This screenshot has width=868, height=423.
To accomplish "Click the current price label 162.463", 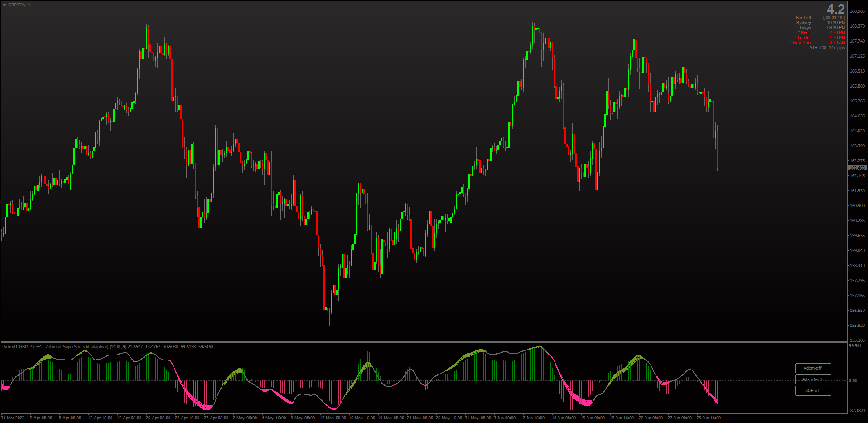I will tap(857, 168).
